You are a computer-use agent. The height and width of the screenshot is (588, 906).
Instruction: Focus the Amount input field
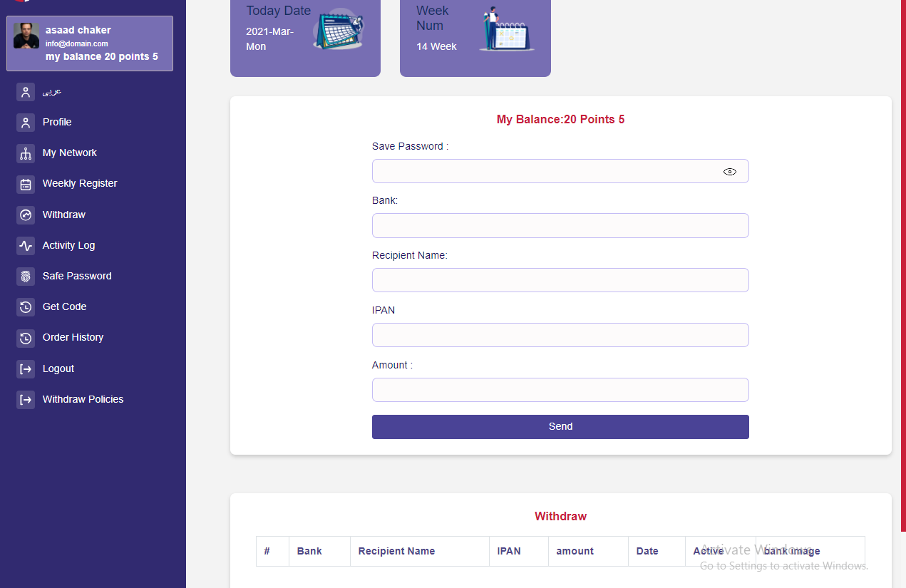pos(560,390)
